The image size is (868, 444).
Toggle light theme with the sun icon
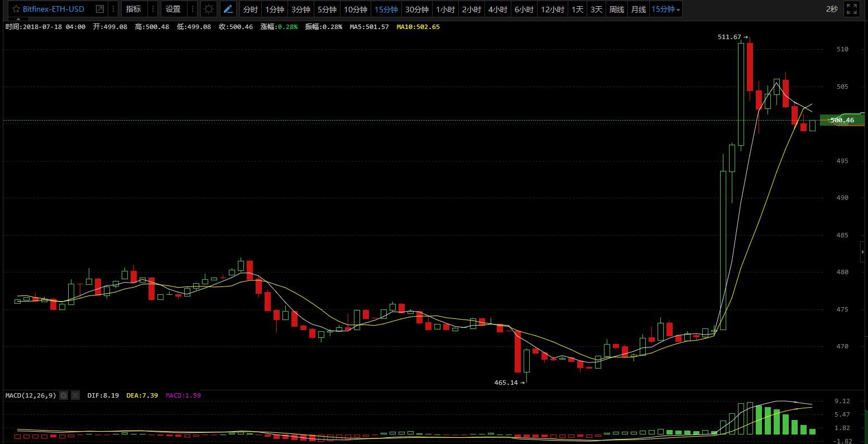point(209,9)
